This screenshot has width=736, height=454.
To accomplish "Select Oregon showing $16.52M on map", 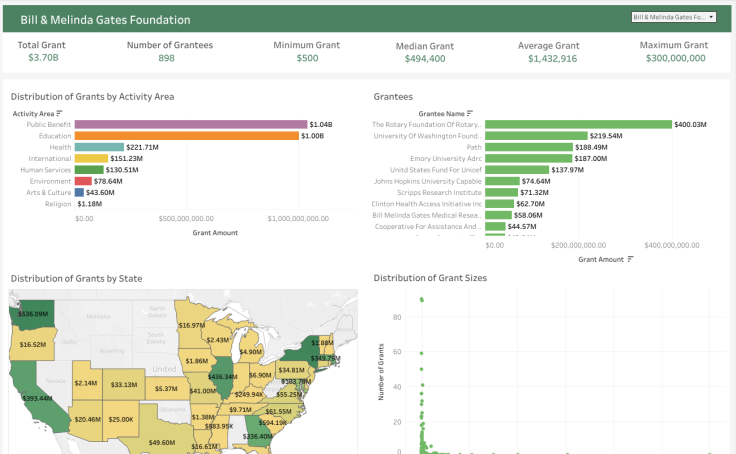I will pyautogui.click(x=30, y=345).
